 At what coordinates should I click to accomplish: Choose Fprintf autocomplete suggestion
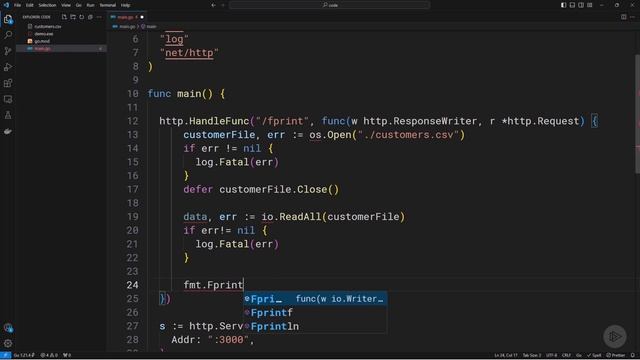(315, 313)
